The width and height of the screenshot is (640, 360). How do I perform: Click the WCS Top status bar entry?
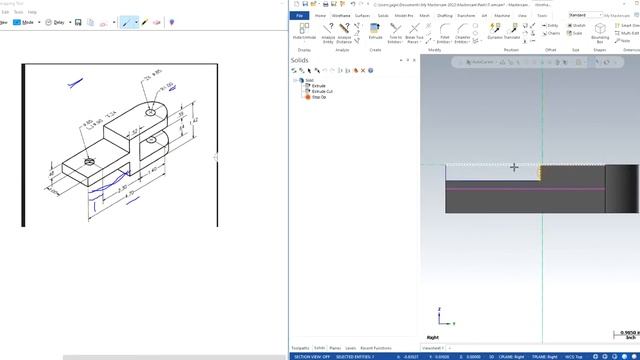[x=573, y=357]
